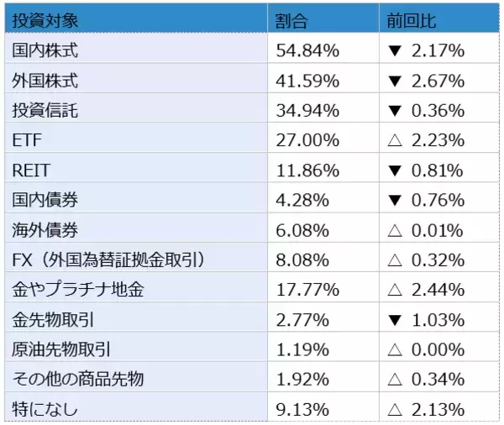The width and height of the screenshot is (504, 425).
Task: Click the down triangle beside 2.67%
Action: (395, 81)
